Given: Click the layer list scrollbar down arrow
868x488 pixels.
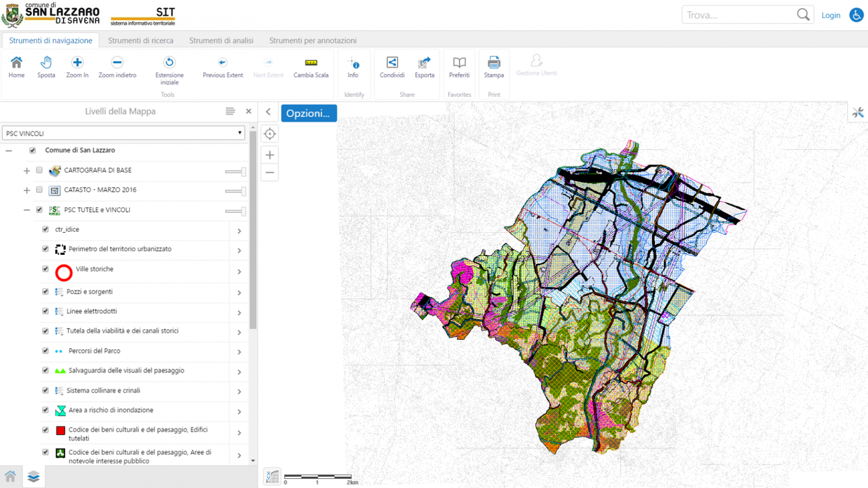Looking at the screenshot, I should (x=253, y=460).
